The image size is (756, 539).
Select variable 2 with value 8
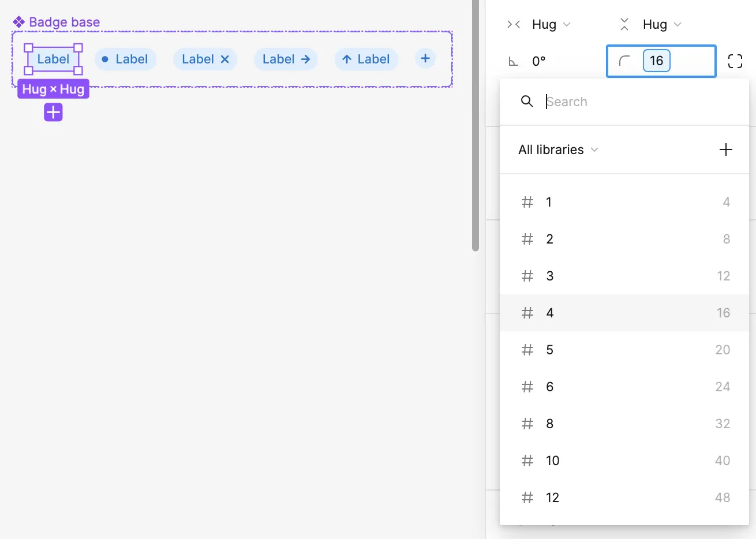click(x=624, y=239)
